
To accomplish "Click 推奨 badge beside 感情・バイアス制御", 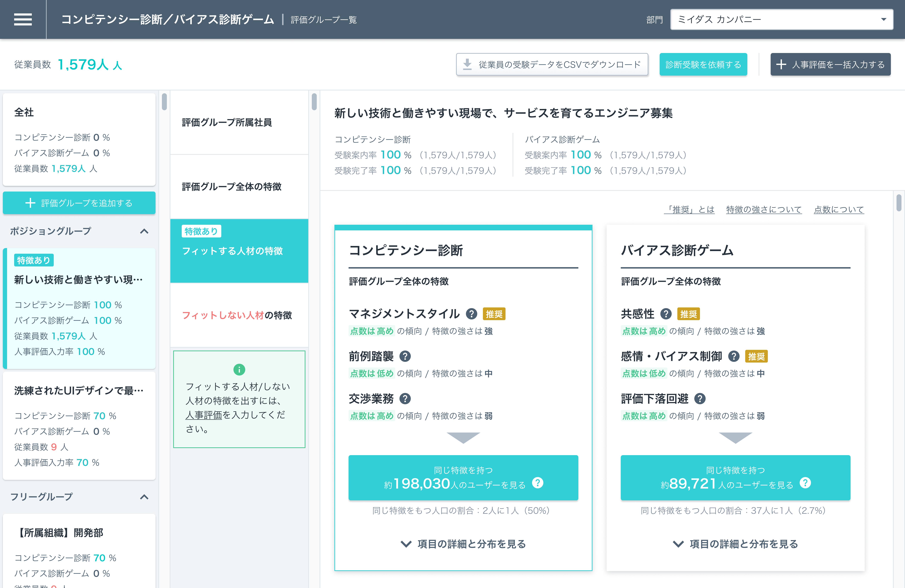I will (x=756, y=357).
